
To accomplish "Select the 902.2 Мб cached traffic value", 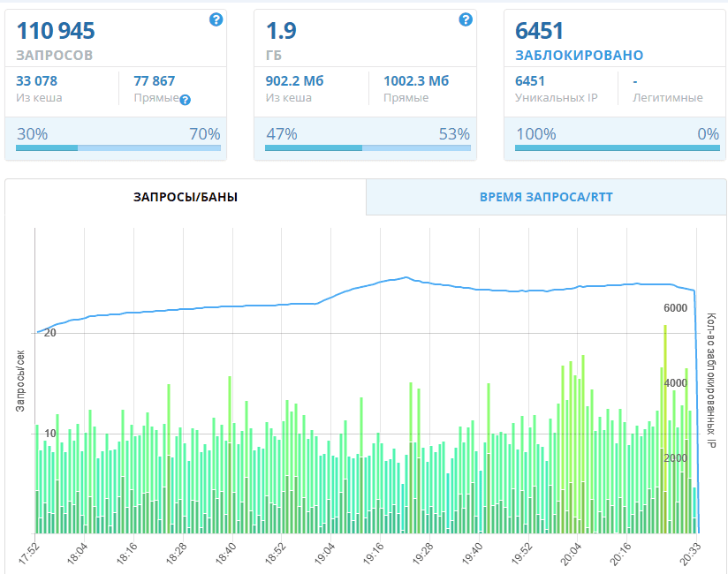I will pyautogui.click(x=293, y=80).
